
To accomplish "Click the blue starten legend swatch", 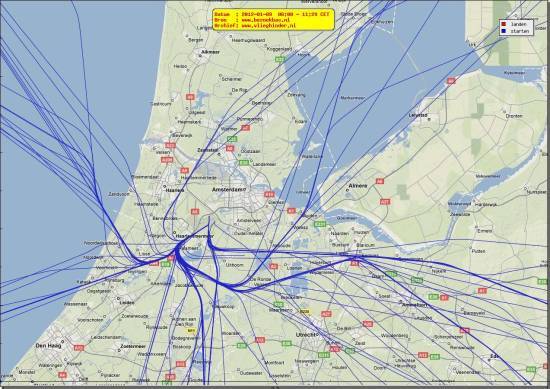I will (504, 31).
